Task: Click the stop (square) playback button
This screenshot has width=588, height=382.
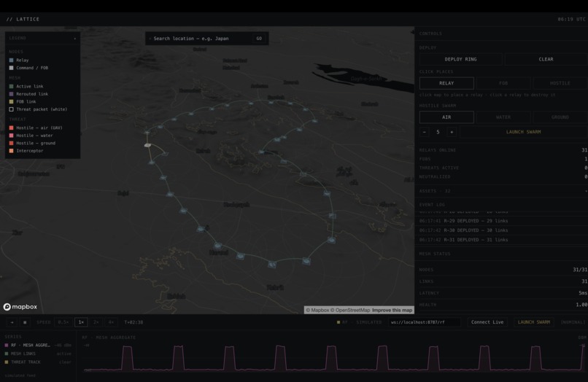Action: point(25,322)
